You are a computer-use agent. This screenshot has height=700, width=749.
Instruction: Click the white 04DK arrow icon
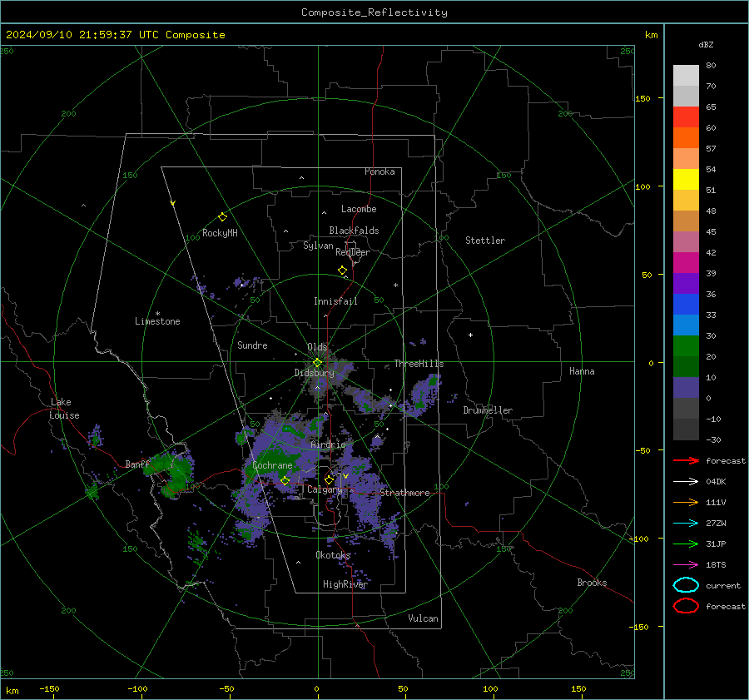[686, 481]
